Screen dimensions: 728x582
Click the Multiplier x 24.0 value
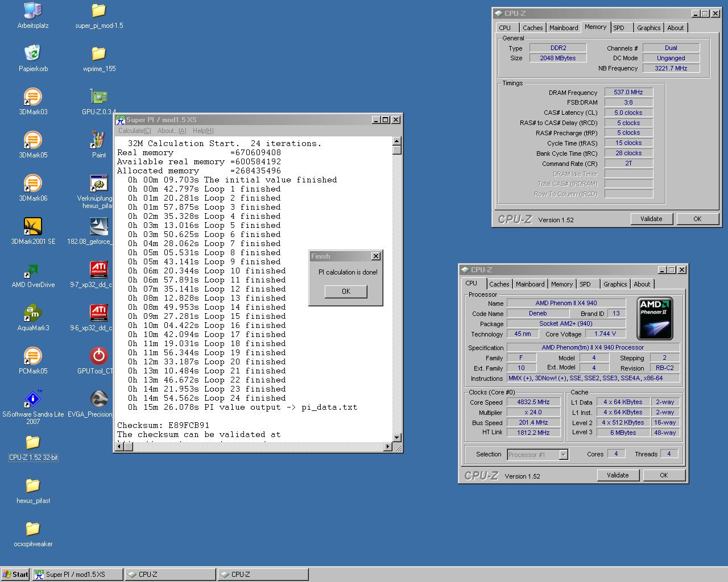pos(533,412)
